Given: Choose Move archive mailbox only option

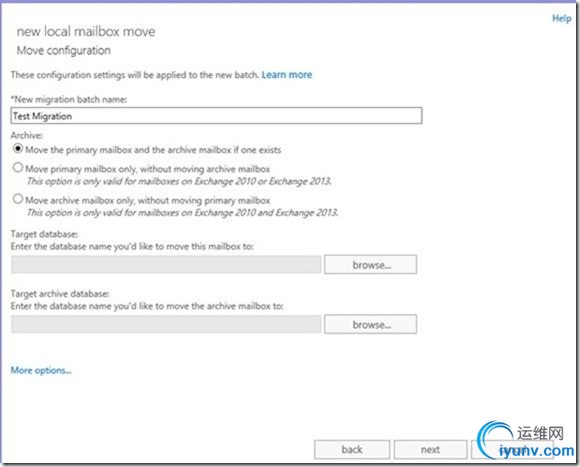Looking at the screenshot, I should tap(17, 199).
